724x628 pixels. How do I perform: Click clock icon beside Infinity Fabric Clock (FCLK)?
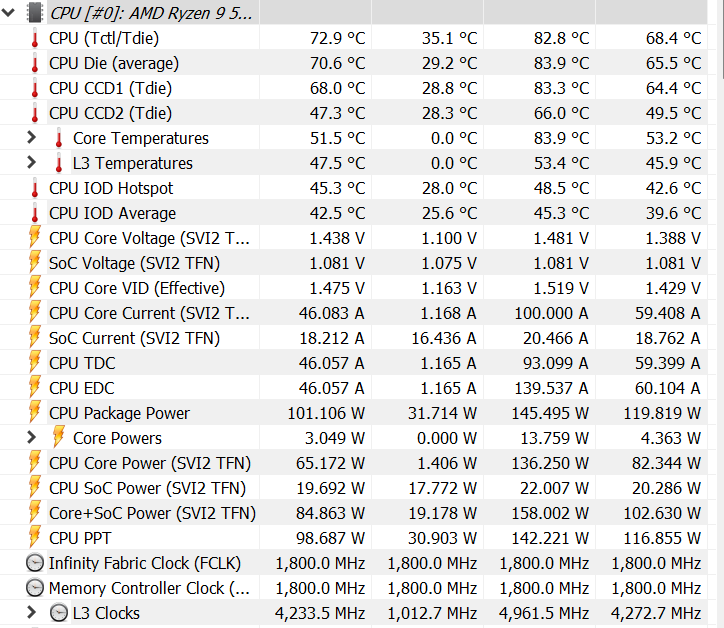pos(35,563)
